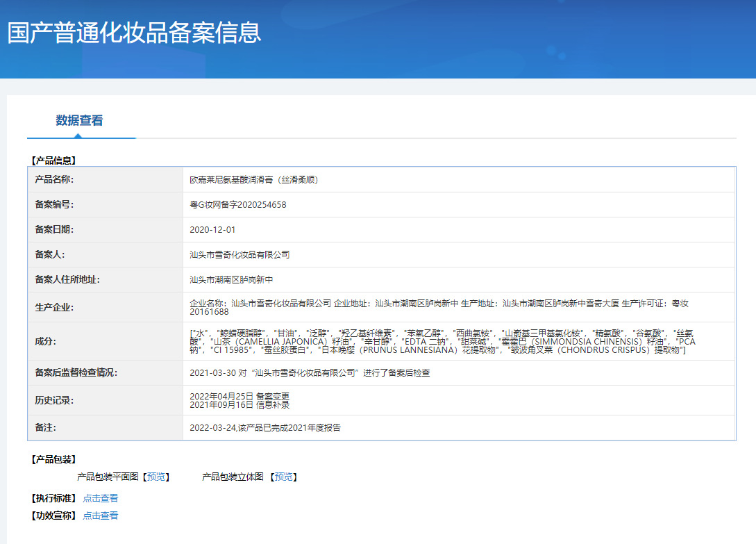Click the 成分 ingredients list text

click(443, 342)
